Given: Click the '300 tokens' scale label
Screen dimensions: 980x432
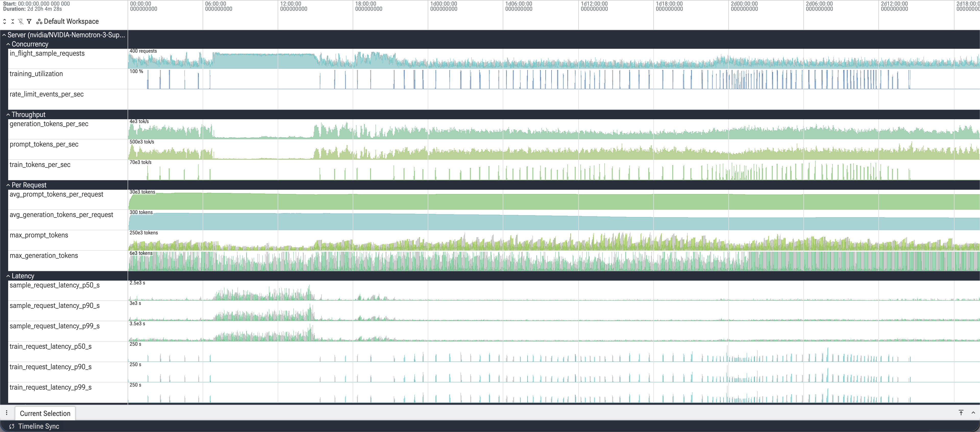Looking at the screenshot, I should (x=141, y=212).
